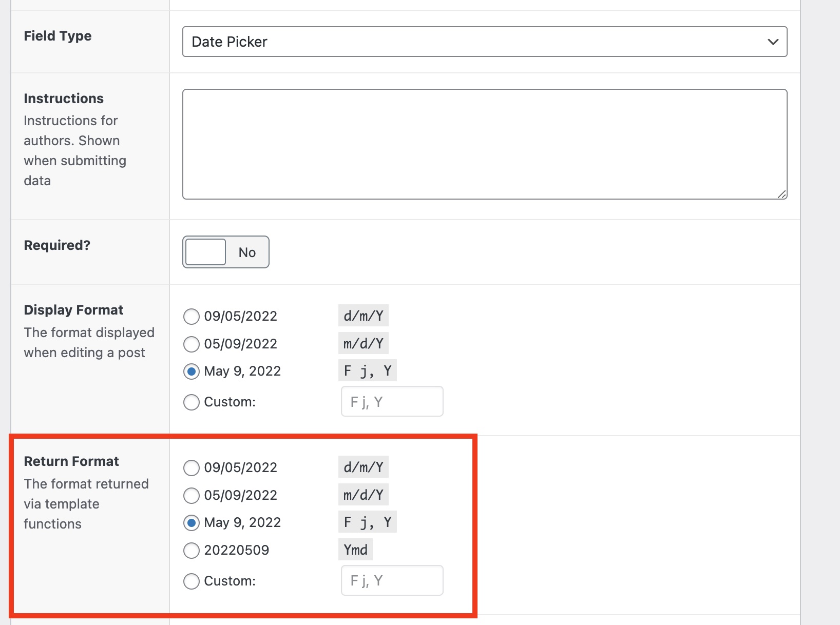Click the d/m/Y code in Return Format
The width and height of the screenshot is (840, 625).
pos(364,467)
